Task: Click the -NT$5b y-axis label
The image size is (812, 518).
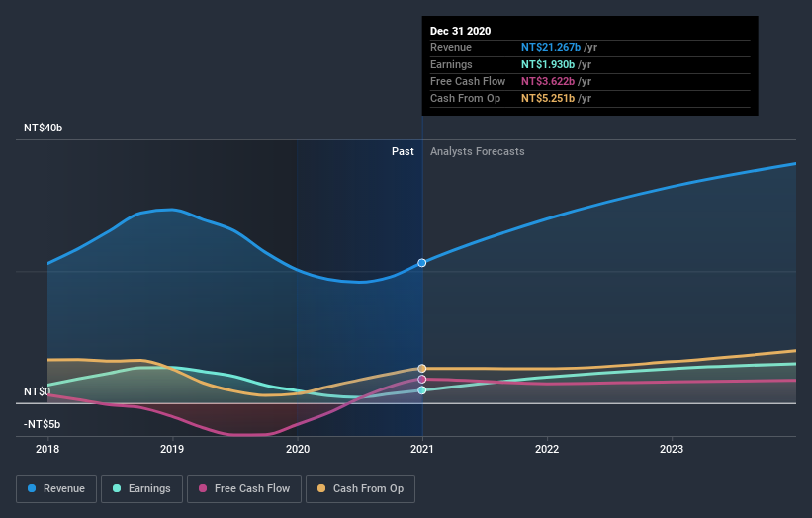Action: point(42,424)
